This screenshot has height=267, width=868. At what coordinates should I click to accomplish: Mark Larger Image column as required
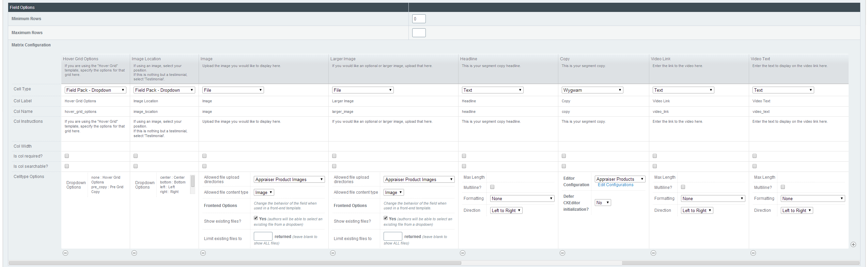334,156
